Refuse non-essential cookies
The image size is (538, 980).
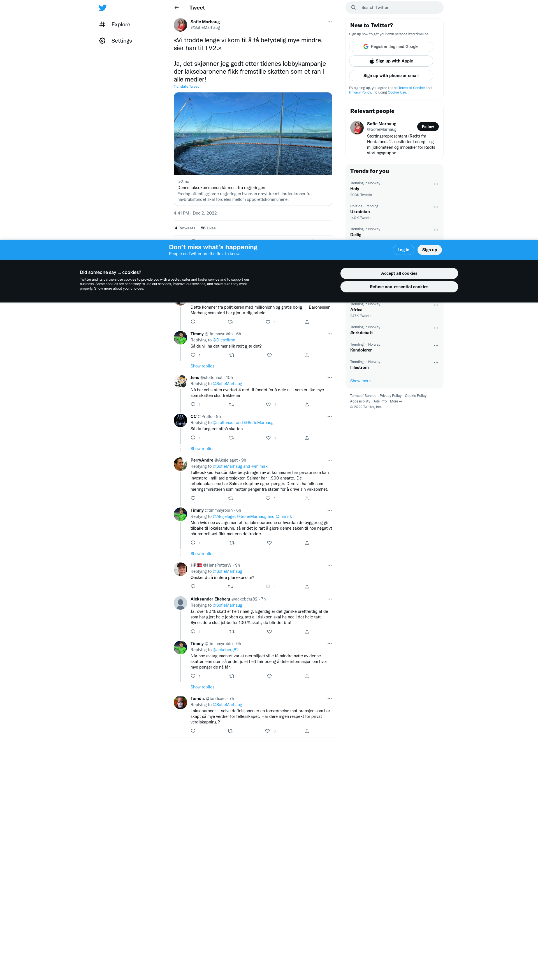(399, 287)
